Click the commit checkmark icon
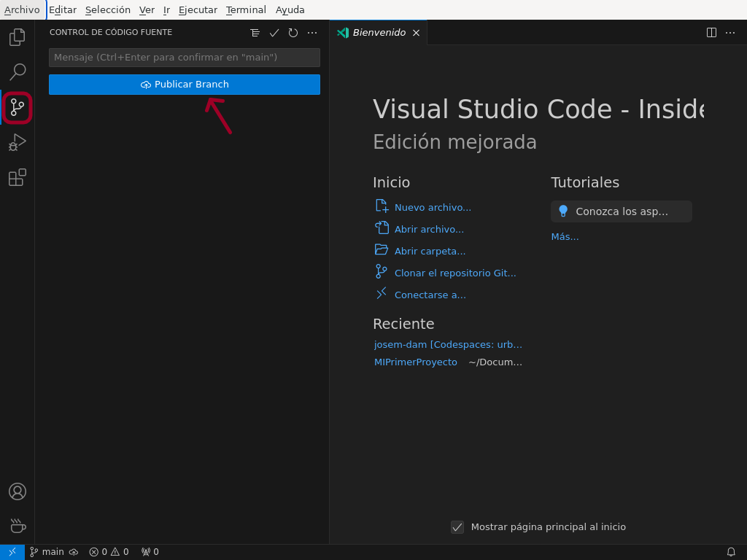 [274, 33]
